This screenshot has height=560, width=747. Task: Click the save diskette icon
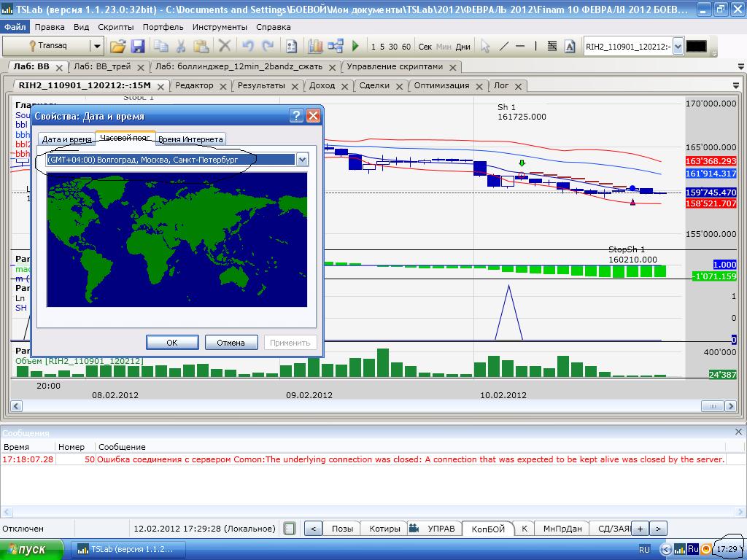click(137, 46)
